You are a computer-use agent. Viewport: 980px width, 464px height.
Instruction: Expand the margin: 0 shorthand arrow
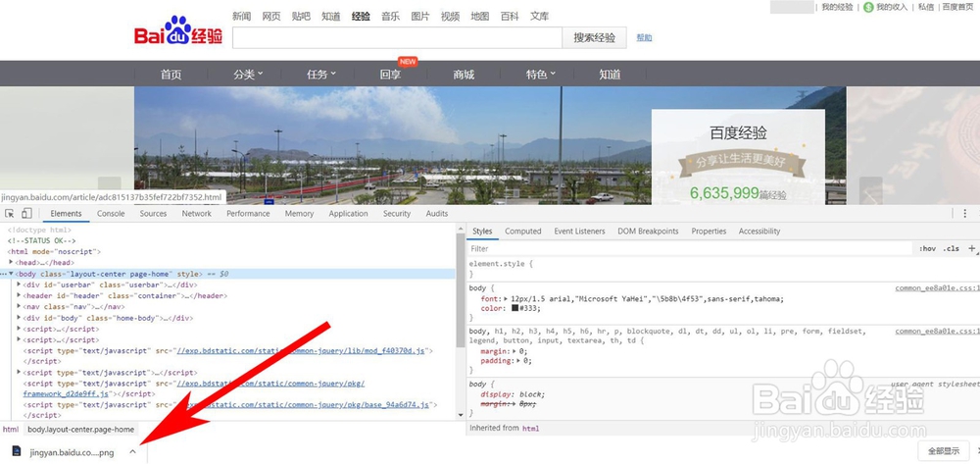[514, 351]
